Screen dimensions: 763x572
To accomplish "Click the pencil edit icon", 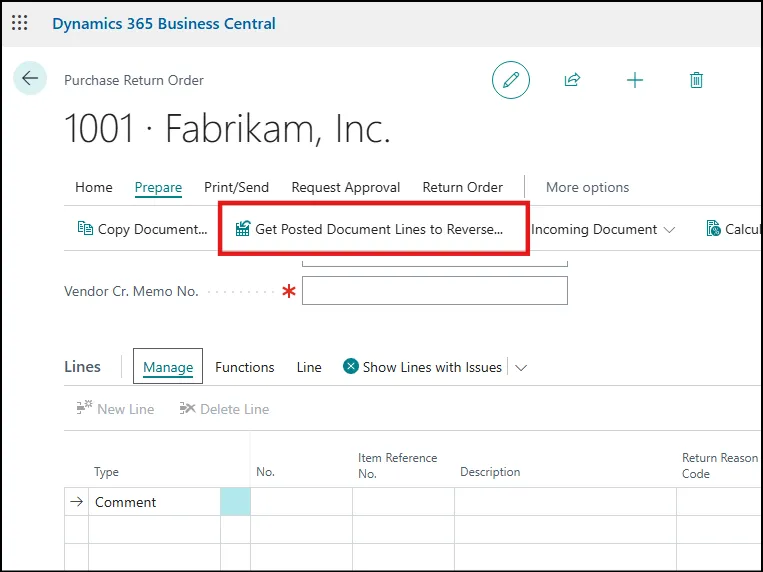I will click(510, 80).
